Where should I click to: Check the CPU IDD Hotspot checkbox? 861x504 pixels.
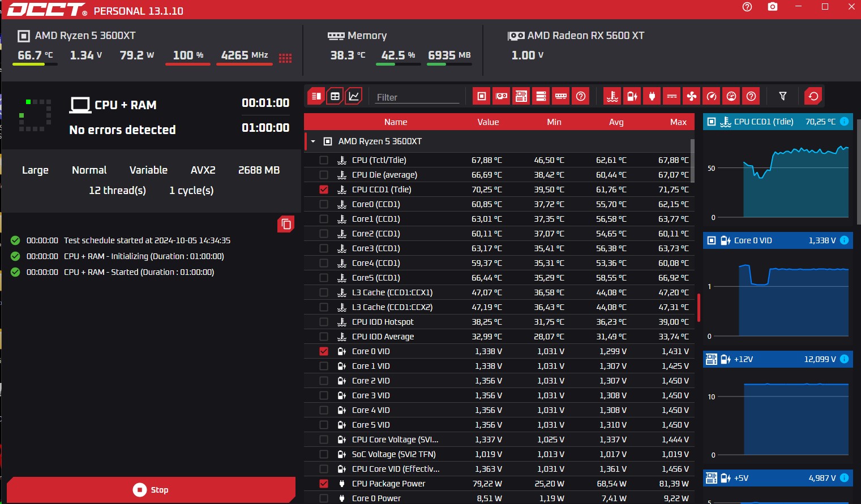click(324, 322)
